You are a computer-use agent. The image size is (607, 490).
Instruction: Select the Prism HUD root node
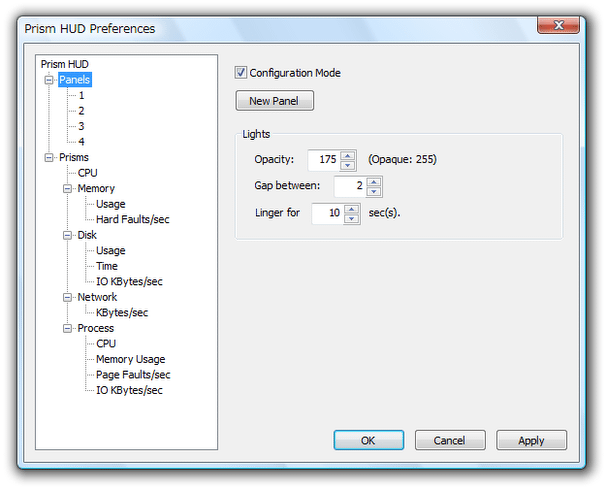point(65,64)
